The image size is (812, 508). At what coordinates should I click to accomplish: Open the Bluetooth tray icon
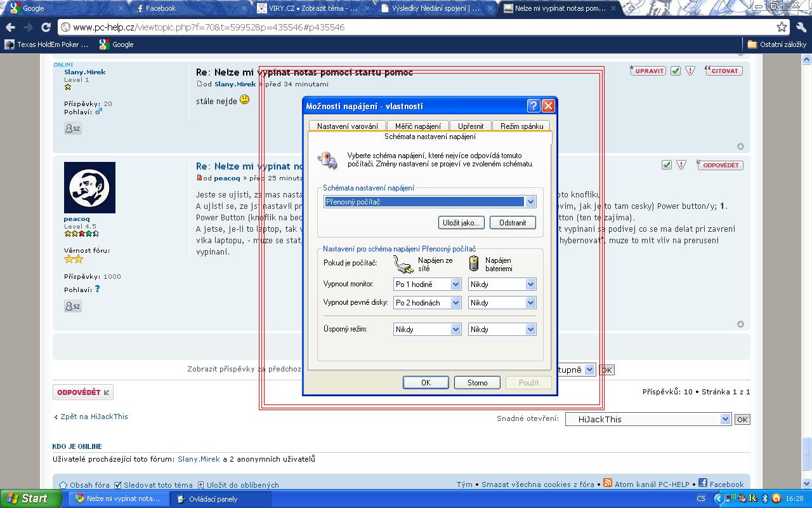(x=764, y=498)
